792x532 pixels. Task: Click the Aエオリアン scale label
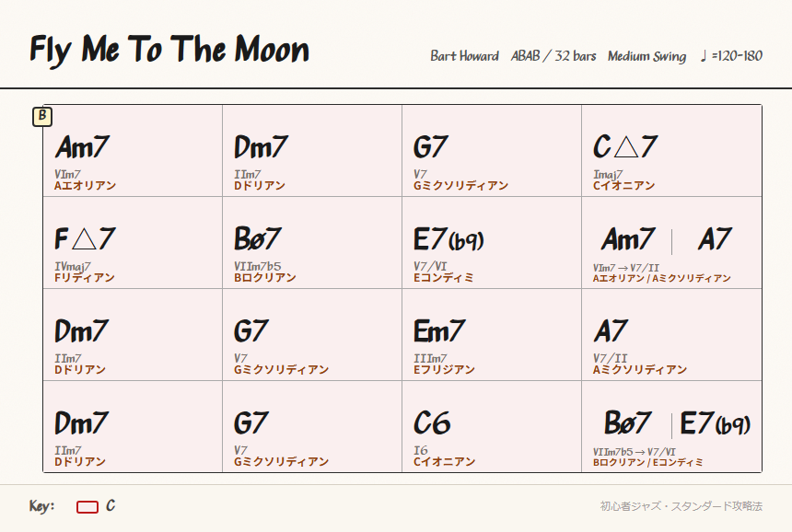click(86, 186)
